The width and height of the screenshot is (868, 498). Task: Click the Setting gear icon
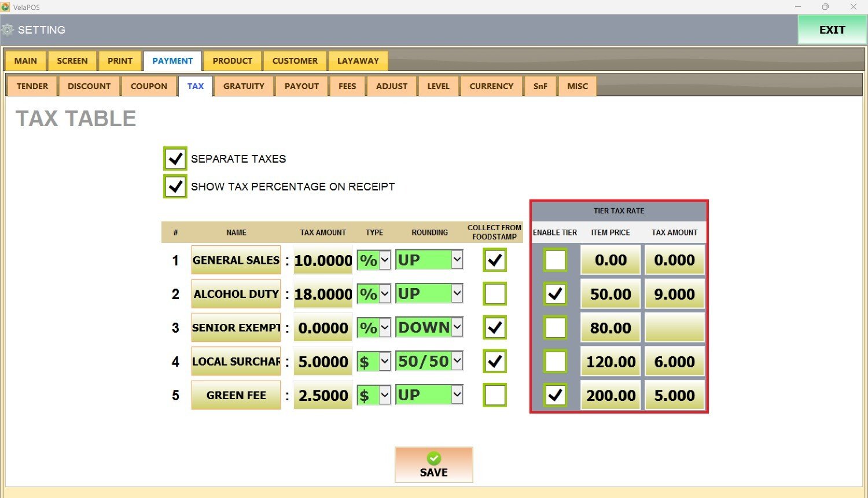[8, 30]
